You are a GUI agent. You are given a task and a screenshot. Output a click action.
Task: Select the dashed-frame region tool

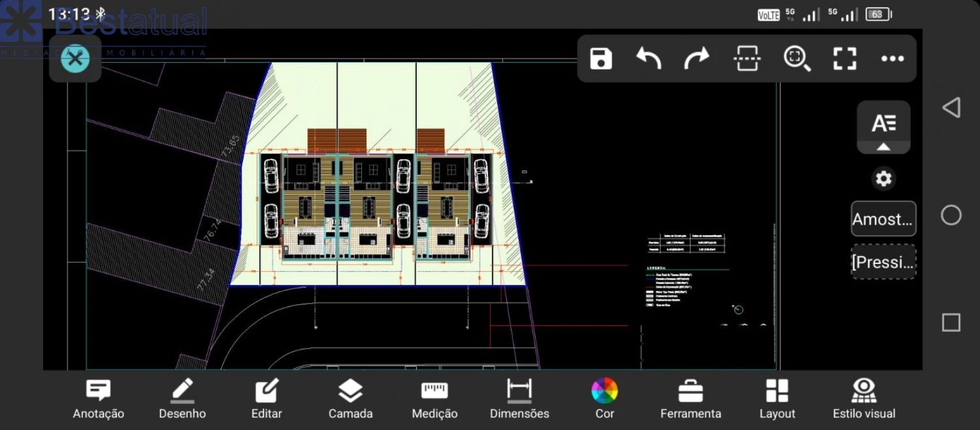(746, 59)
